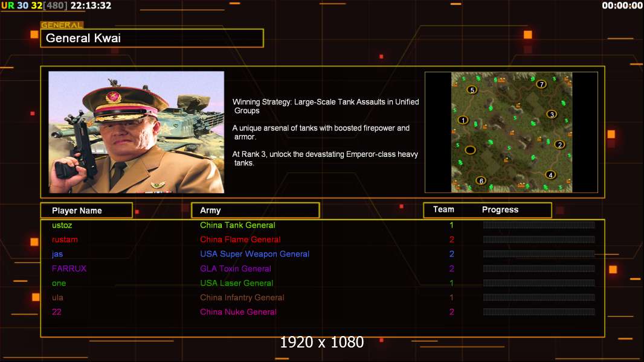Screen dimensions: 644x362
Task: Click the USA Laser General army text
Action: (237, 284)
